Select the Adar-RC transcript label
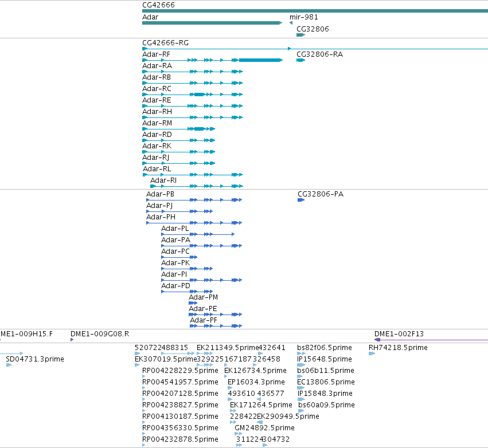The width and height of the screenshot is (488, 448). pyautogui.click(x=157, y=89)
